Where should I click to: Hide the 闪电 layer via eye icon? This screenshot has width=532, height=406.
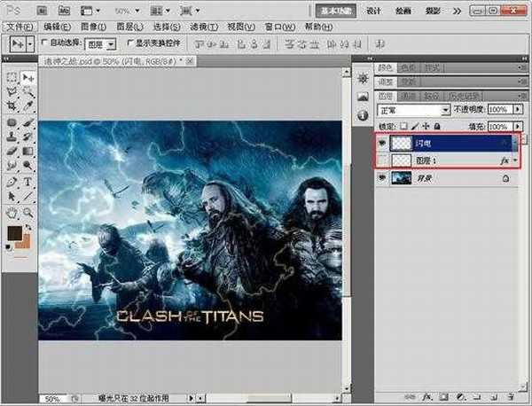tap(383, 142)
